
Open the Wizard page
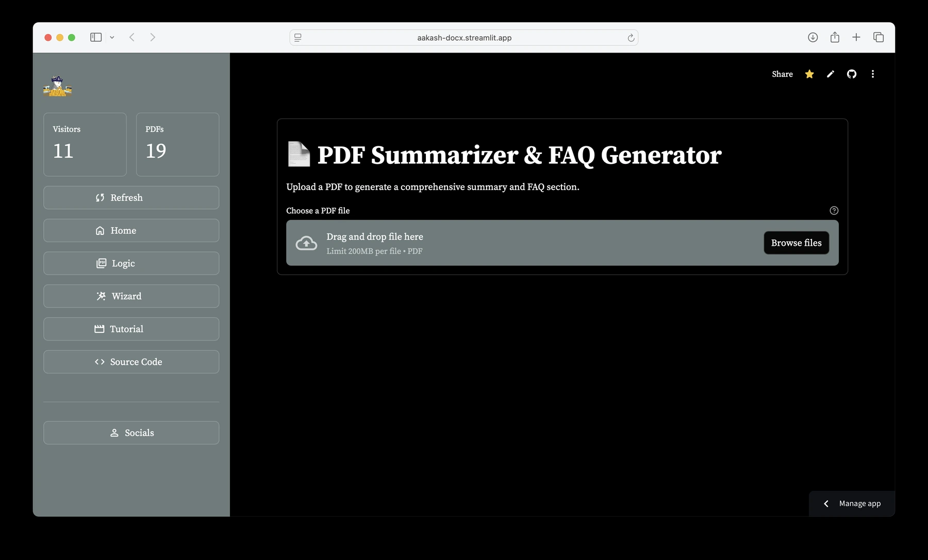tap(131, 296)
